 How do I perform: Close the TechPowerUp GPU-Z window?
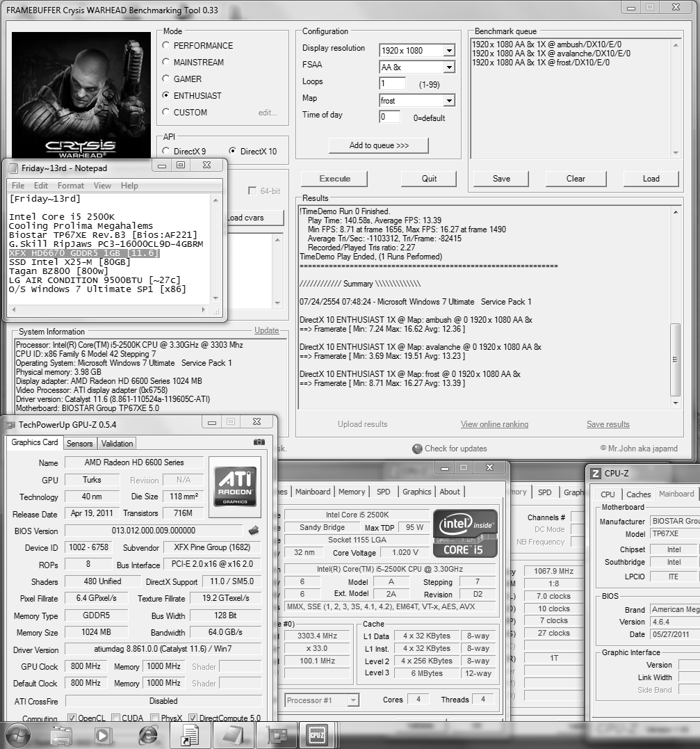[x=257, y=421]
